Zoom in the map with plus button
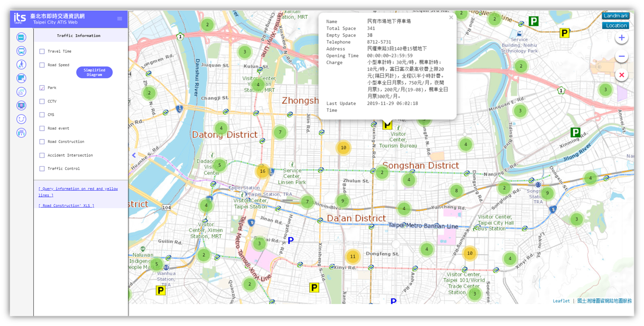 coord(621,38)
